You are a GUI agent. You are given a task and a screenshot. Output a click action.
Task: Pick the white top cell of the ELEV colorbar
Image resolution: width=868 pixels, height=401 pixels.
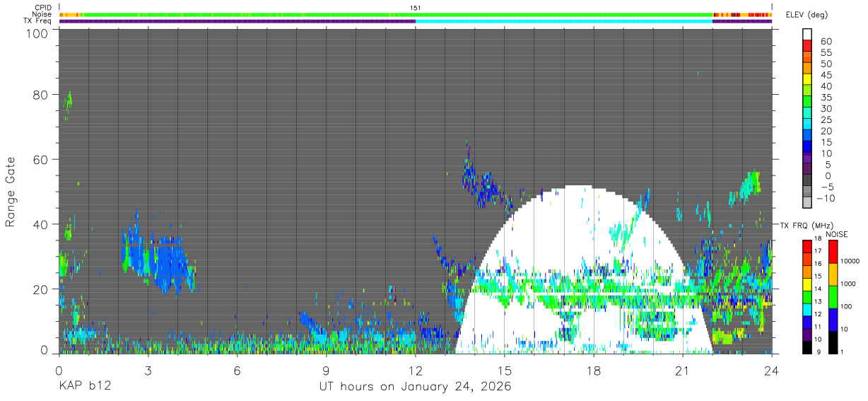pos(807,34)
